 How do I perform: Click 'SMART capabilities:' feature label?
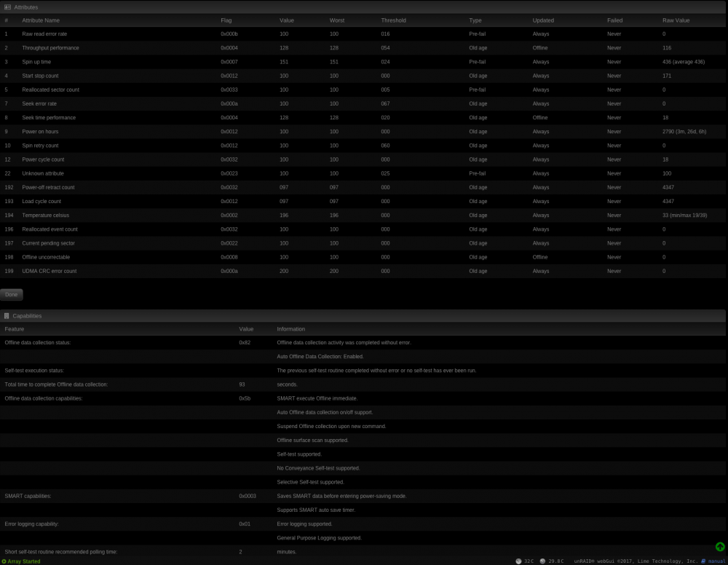coord(28,496)
